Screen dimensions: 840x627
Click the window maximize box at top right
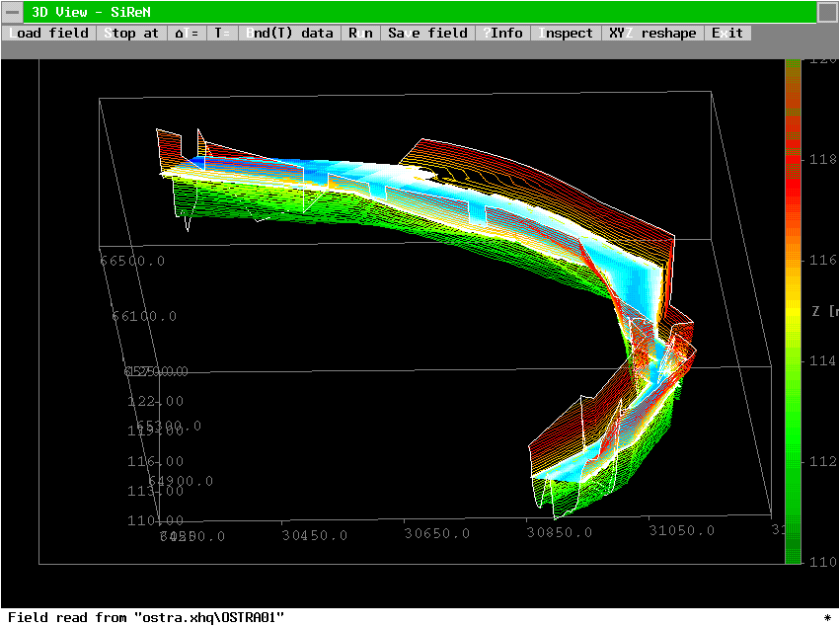coord(827,12)
